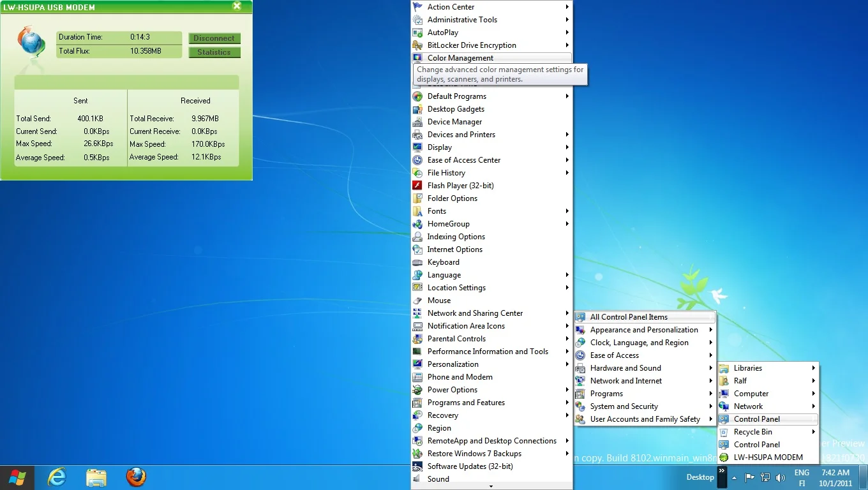Open Power Options menu entry
868x490 pixels.
[x=452, y=390]
